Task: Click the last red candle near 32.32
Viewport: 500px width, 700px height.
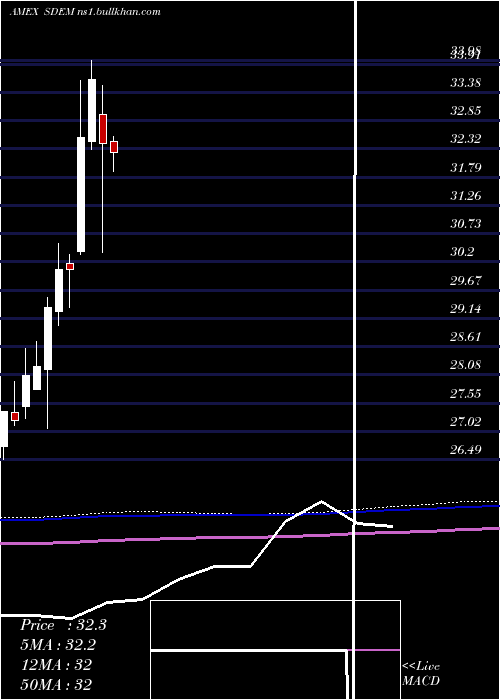Action: tap(114, 147)
